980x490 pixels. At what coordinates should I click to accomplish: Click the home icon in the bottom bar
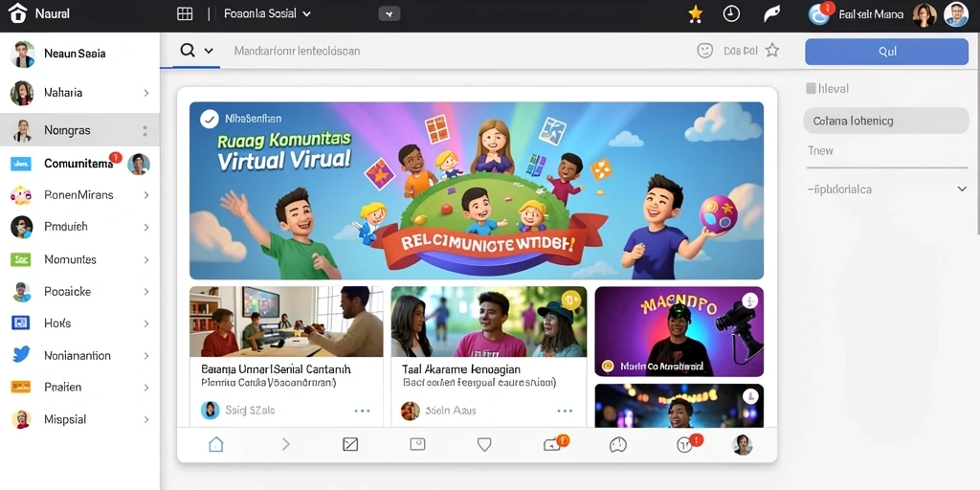(215, 444)
